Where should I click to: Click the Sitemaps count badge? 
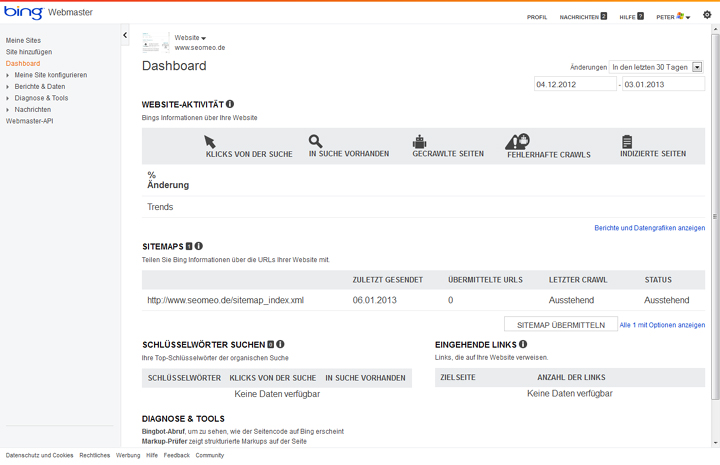tap(189, 247)
